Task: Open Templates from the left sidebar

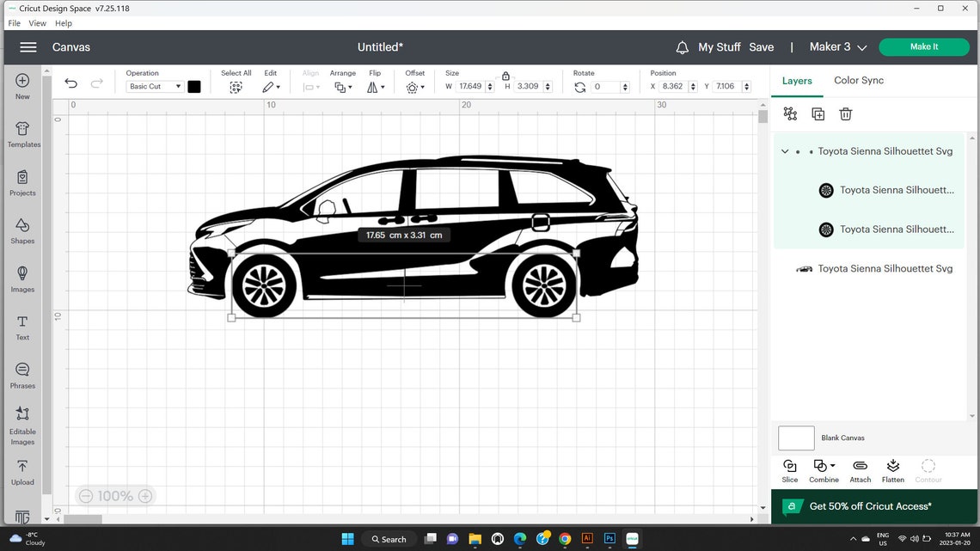Action: coord(21,132)
